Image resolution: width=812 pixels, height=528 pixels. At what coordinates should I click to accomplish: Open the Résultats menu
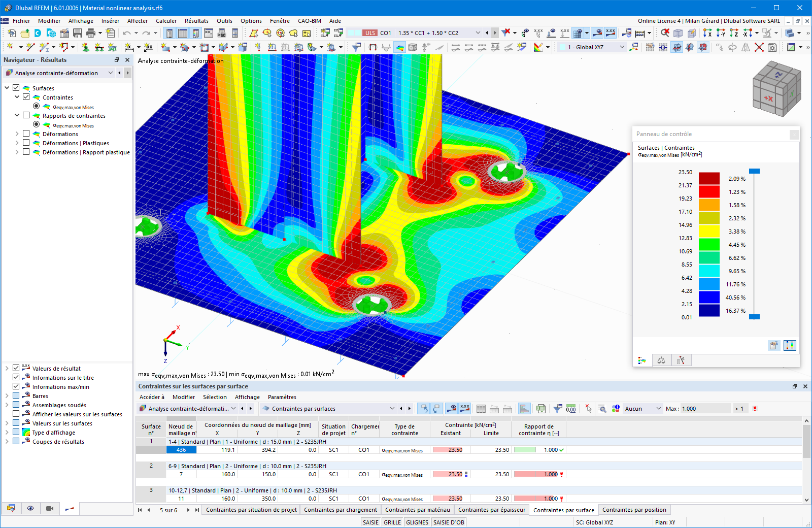pos(196,21)
